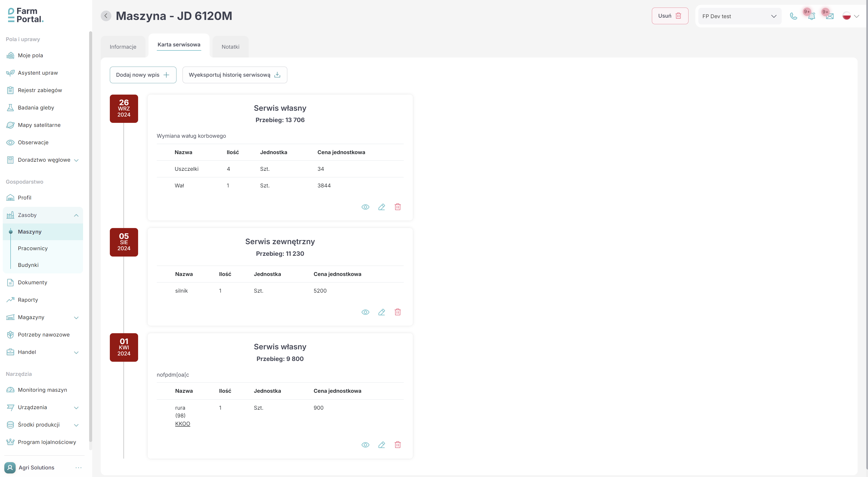Image resolution: width=868 pixels, height=477 pixels.
Task: Click the Polish flag language icon
Action: [847, 16]
